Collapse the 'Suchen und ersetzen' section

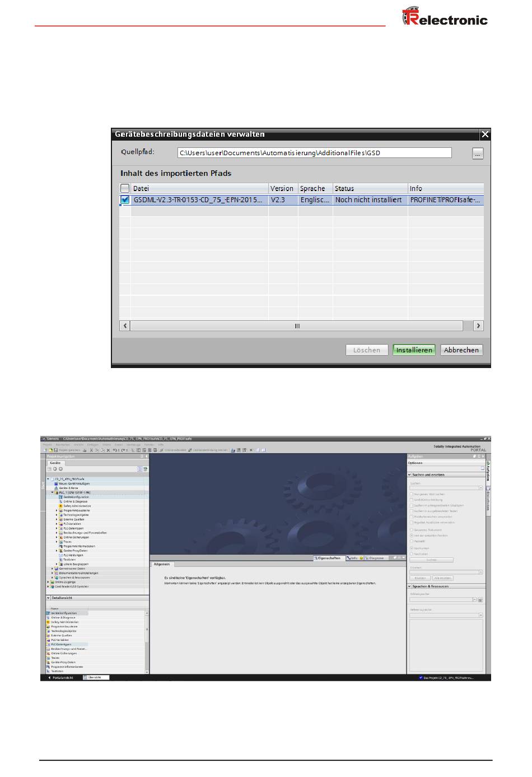pyautogui.click(x=409, y=474)
